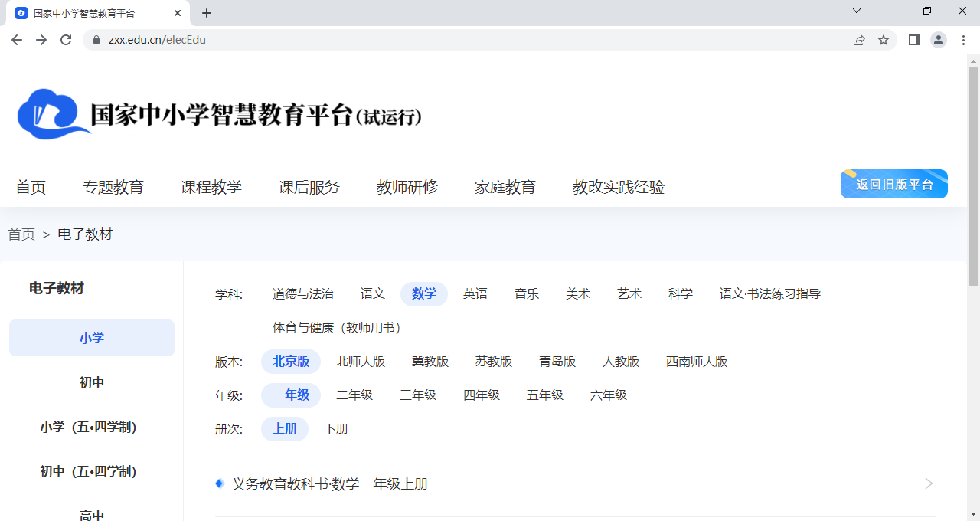Go to 首页 in main navigation
Image resolution: width=980 pixels, height=521 pixels.
point(31,187)
